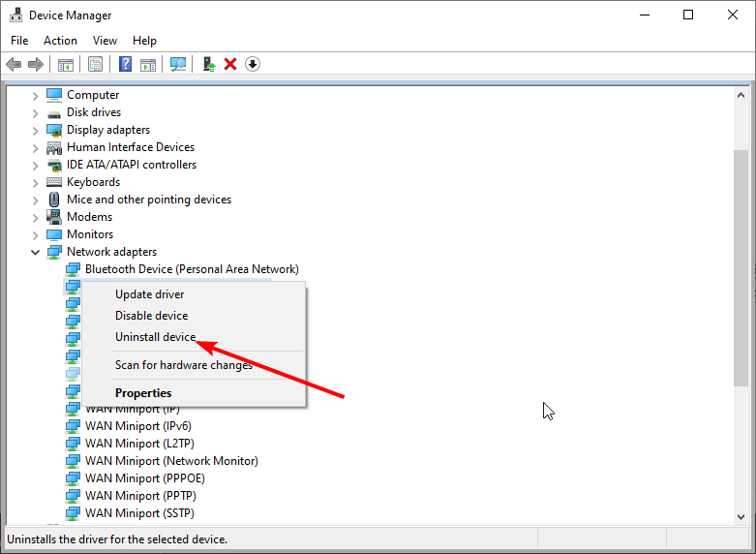Click the Device Manager title bar icon
Viewport: 756px width, 554px height.
[x=15, y=15]
